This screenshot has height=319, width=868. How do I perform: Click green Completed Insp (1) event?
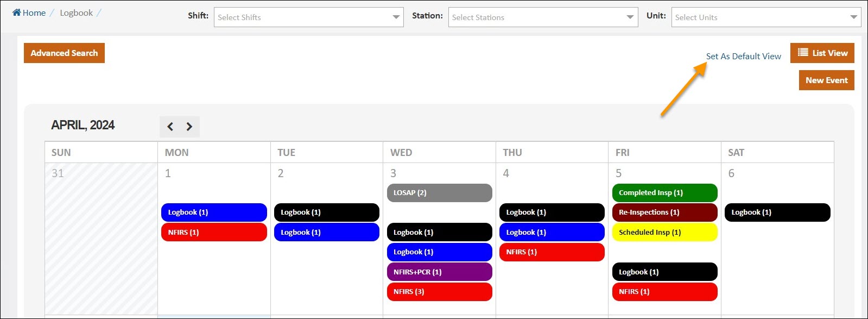664,193
